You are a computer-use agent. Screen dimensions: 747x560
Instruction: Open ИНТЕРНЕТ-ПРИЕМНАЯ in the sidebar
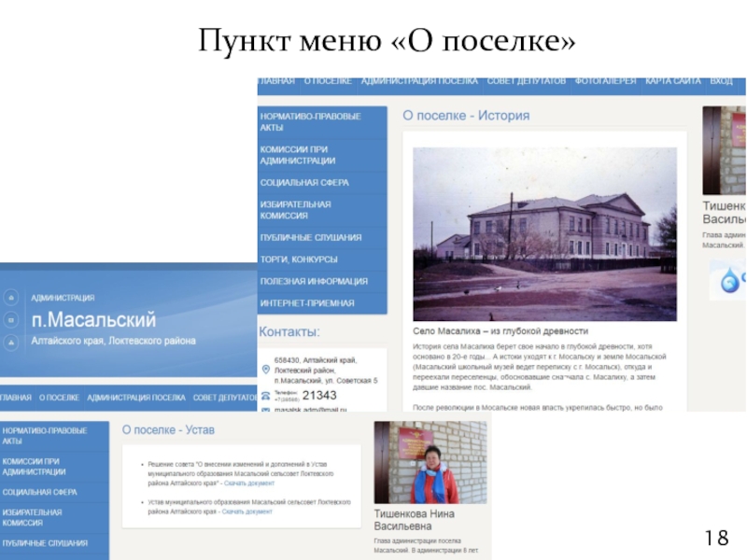point(322,303)
